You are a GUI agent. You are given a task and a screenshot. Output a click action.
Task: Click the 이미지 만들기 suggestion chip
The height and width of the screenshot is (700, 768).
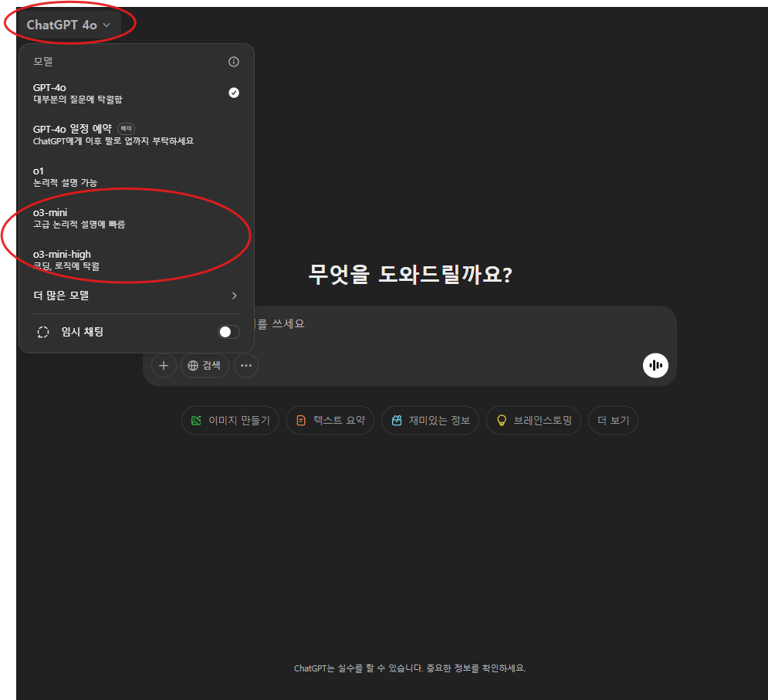pos(230,421)
